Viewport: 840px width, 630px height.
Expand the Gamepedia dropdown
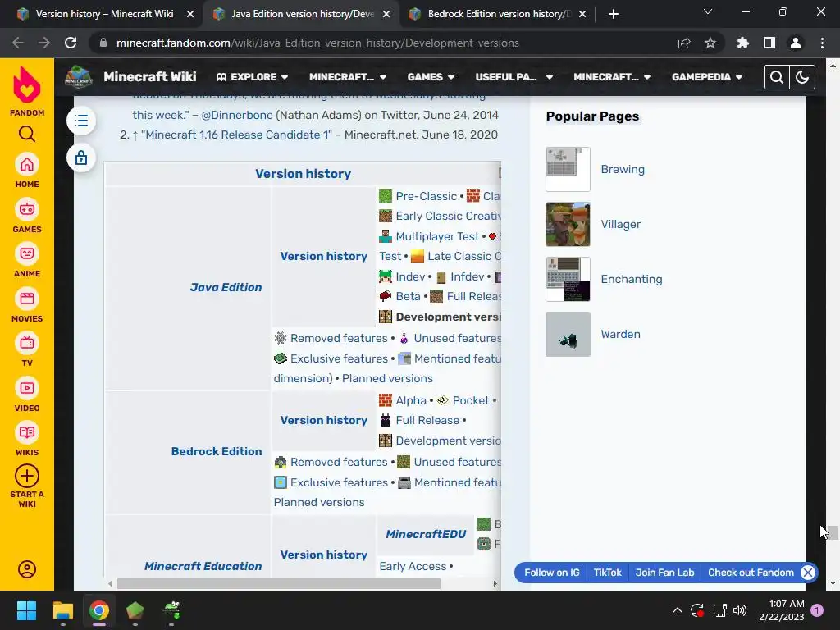707,77
